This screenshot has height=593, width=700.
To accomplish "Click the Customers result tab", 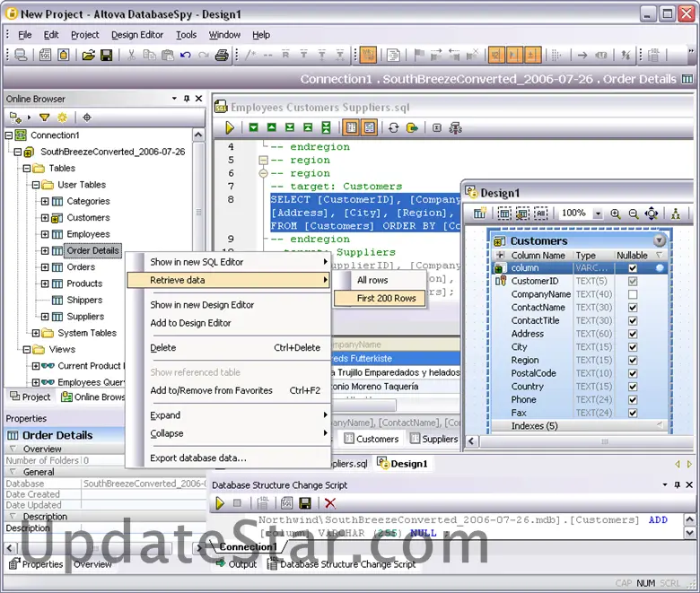I will (372, 439).
